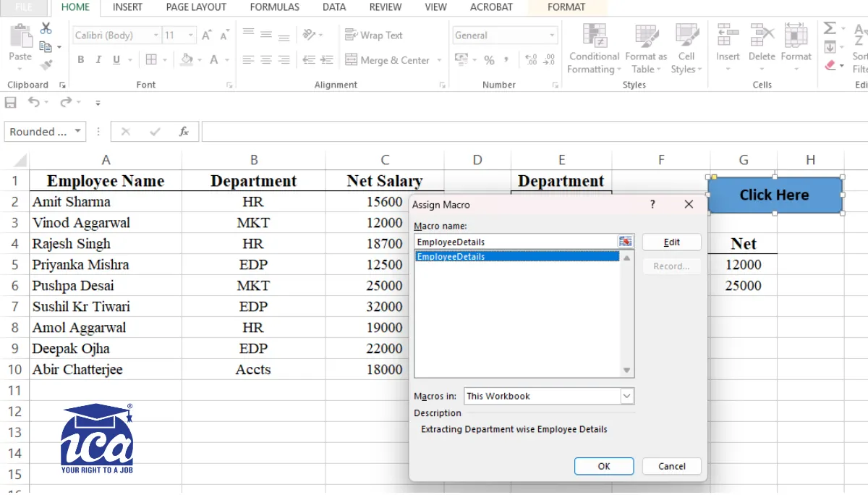
Task: Click the Insert cells button
Action: 728,48
